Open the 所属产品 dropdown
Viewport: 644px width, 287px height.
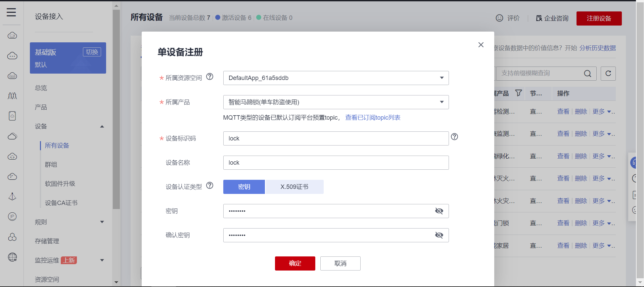click(336, 102)
